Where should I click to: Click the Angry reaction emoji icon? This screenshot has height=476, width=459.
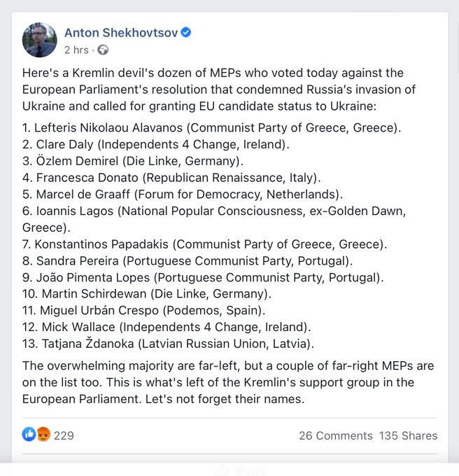[x=43, y=435]
